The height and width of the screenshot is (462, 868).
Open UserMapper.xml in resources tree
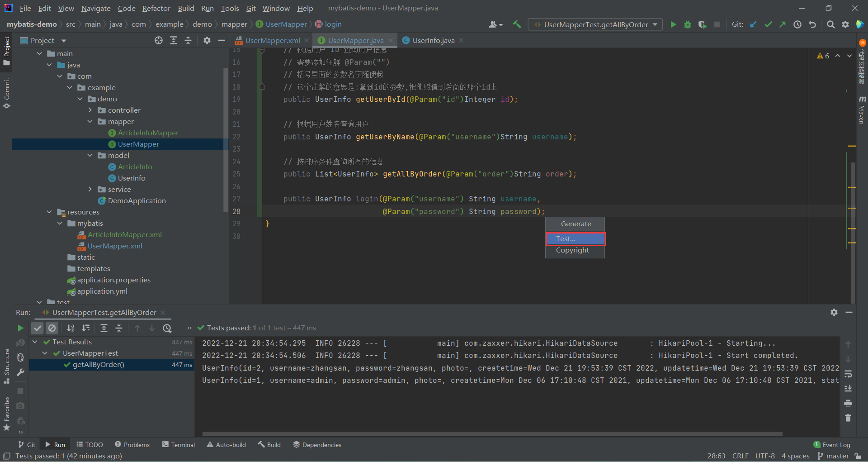114,246
